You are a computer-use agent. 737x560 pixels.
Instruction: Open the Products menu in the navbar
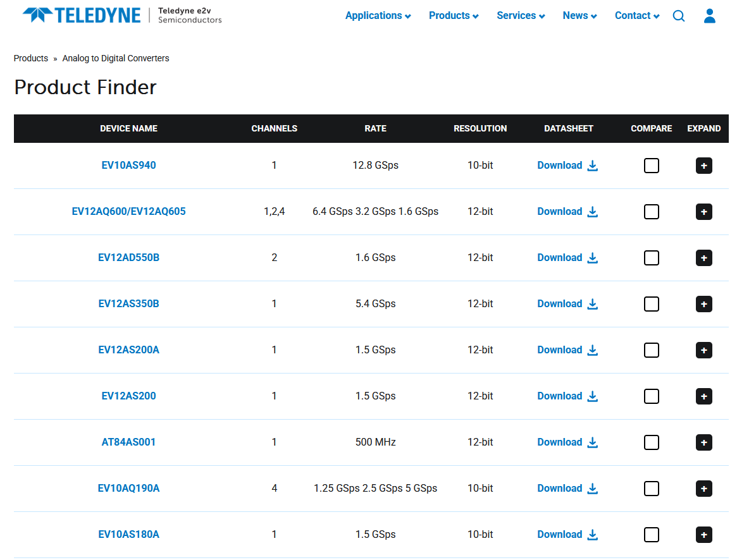coord(454,16)
